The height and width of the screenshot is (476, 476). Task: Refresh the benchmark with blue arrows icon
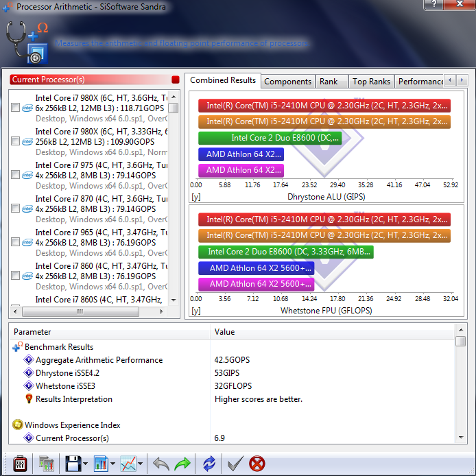pos(209,464)
